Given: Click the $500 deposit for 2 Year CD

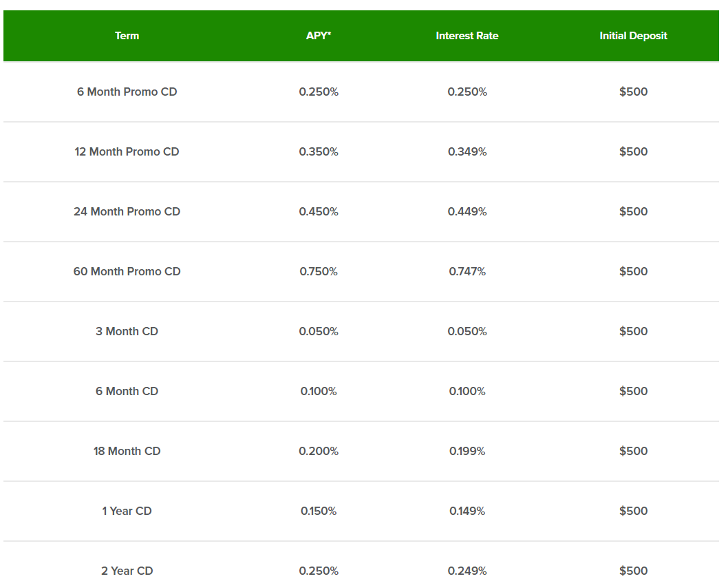Looking at the screenshot, I should tap(632, 571).
